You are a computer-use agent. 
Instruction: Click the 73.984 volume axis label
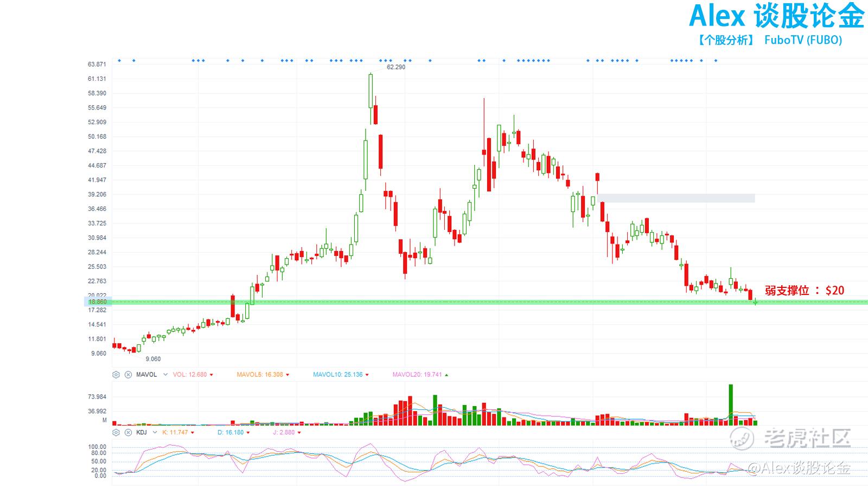coord(97,397)
